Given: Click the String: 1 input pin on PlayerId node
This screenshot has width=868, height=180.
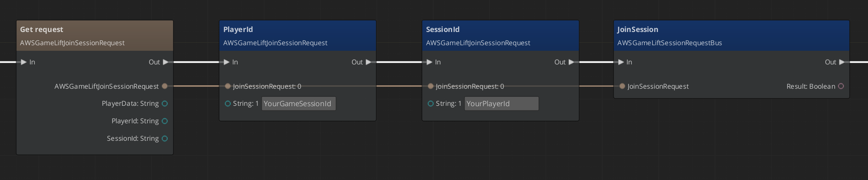Looking at the screenshot, I should (228, 104).
